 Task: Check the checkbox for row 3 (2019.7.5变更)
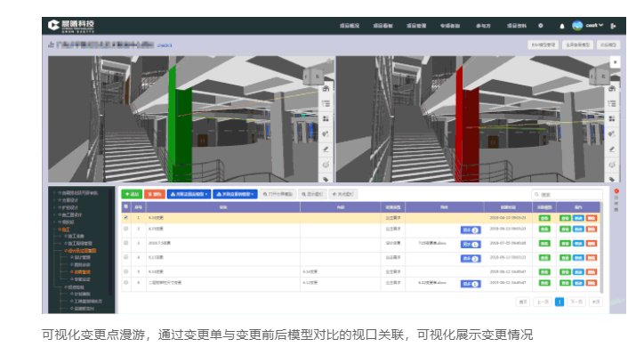coord(126,243)
